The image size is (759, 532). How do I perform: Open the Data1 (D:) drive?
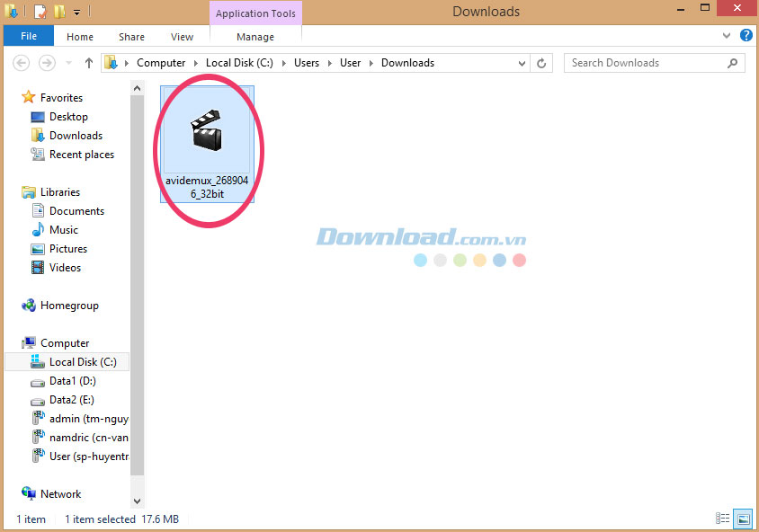(x=72, y=381)
